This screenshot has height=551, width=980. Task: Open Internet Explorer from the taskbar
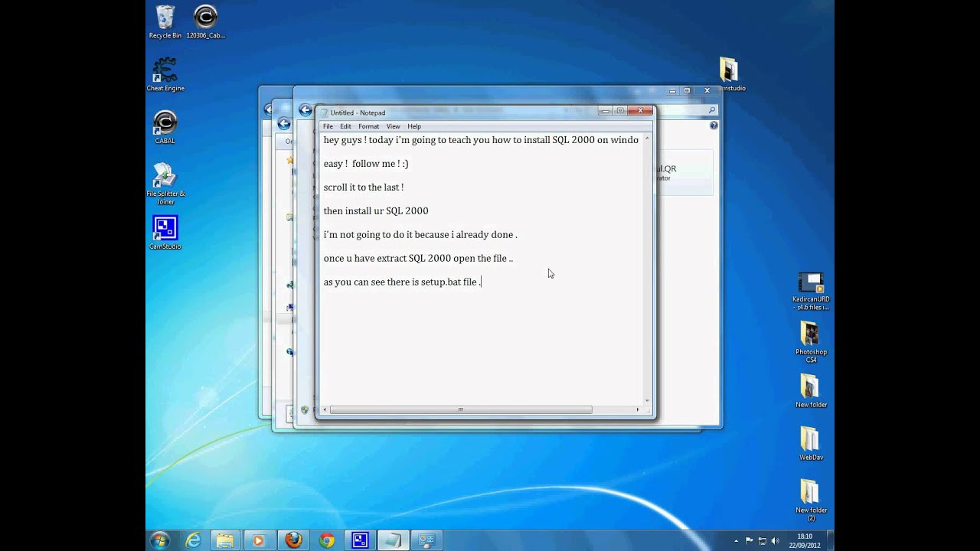coord(193,540)
